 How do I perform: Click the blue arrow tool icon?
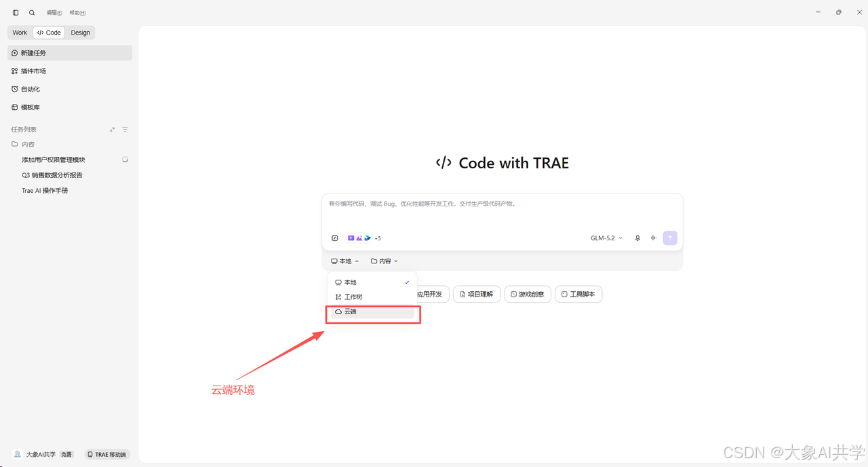point(367,238)
